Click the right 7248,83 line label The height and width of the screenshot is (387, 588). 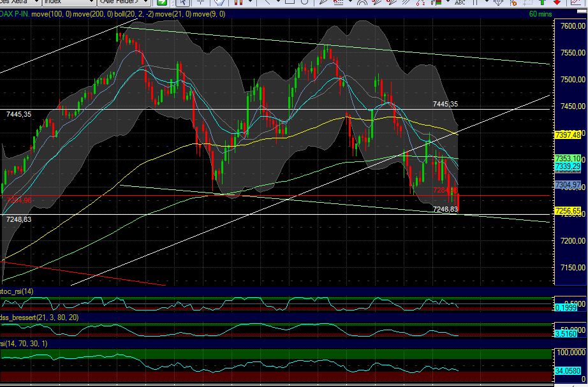point(445,209)
